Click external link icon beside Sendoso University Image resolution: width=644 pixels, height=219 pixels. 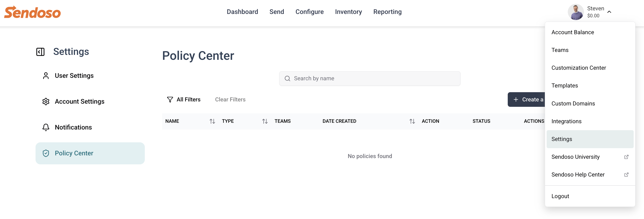(x=626, y=157)
